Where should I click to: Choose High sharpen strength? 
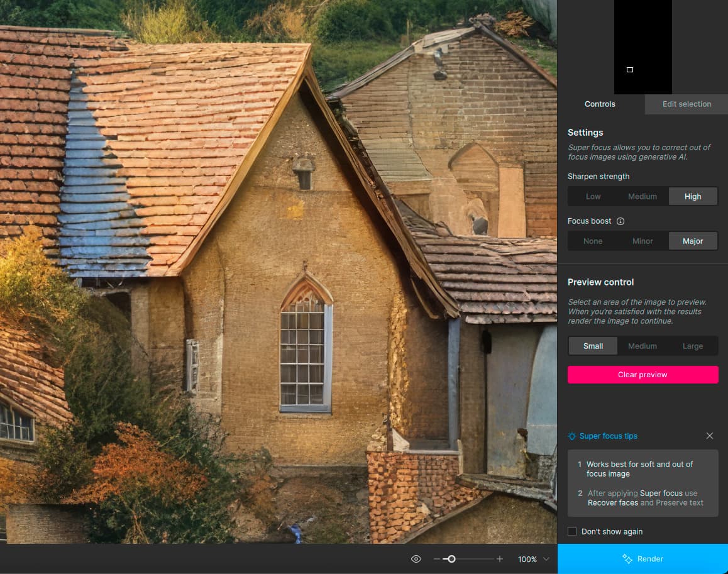point(693,197)
